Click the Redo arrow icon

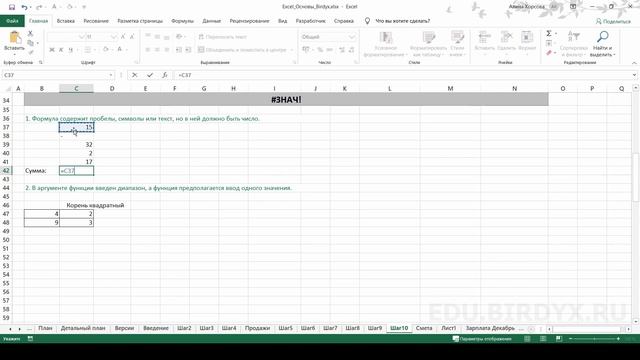(39, 7)
